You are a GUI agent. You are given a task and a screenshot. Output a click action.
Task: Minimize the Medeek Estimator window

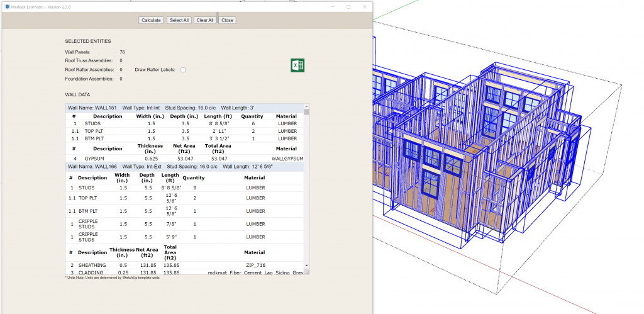(x=331, y=6)
